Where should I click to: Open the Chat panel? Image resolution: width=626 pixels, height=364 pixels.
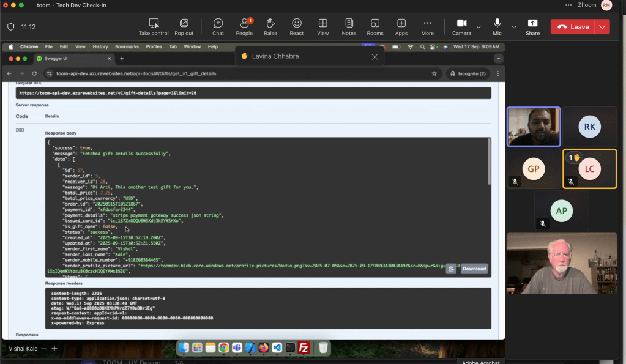pos(218,26)
